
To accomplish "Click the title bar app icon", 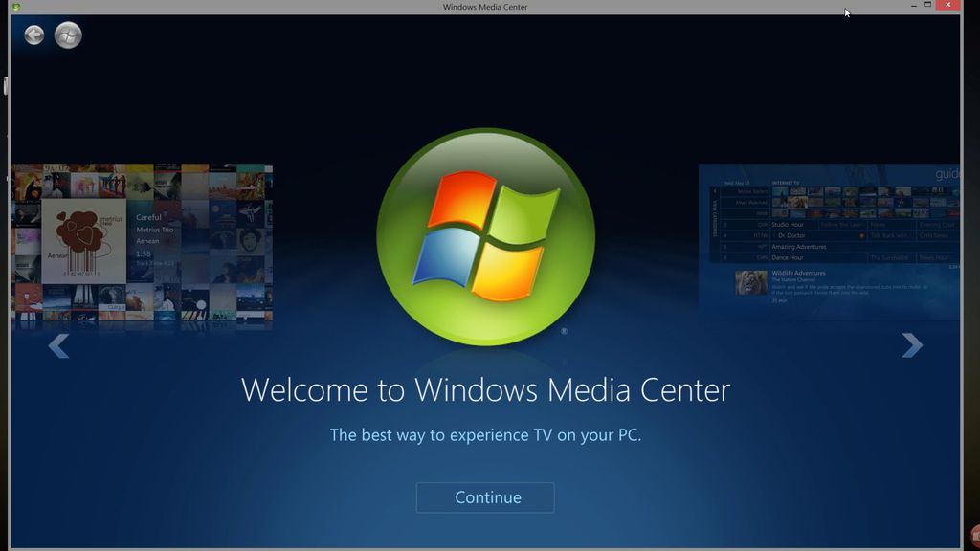I will point(16,7).
